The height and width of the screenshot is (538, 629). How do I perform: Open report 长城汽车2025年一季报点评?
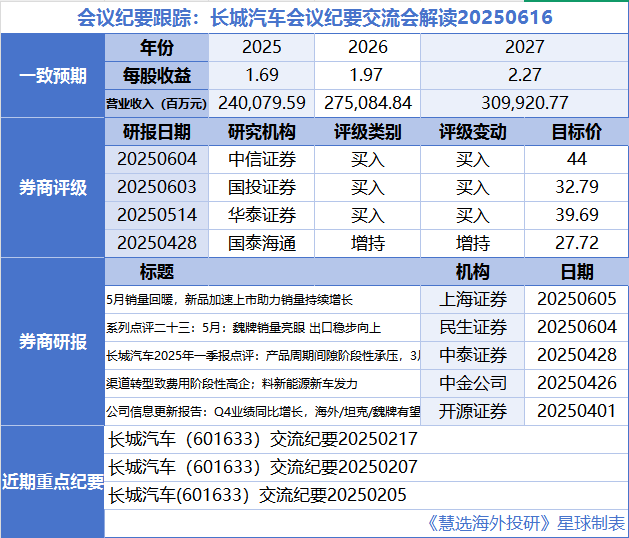tap(262, 355)
